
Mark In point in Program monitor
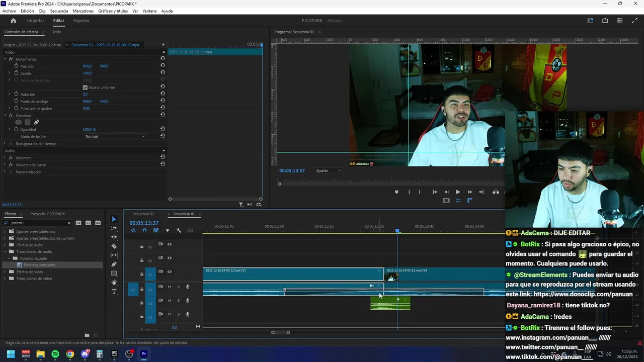[x=409, y=192]
